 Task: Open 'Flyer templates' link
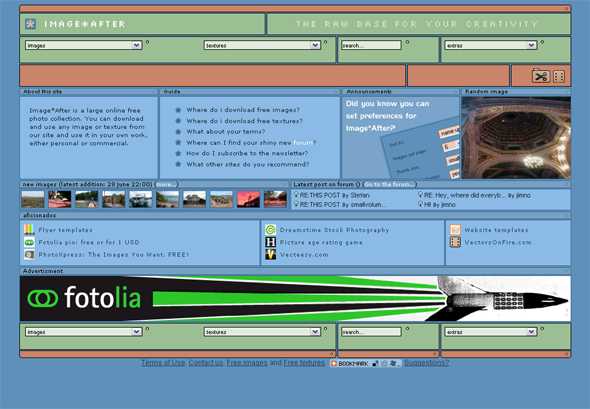(65, 230)
